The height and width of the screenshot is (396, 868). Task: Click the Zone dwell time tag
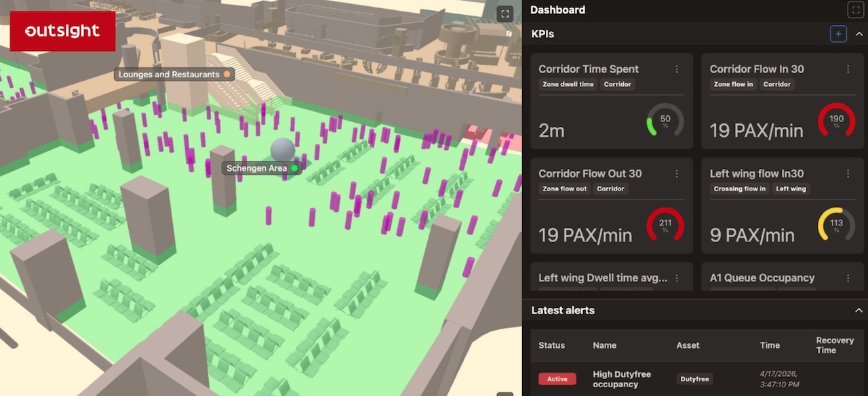click(x=568, y=85)
